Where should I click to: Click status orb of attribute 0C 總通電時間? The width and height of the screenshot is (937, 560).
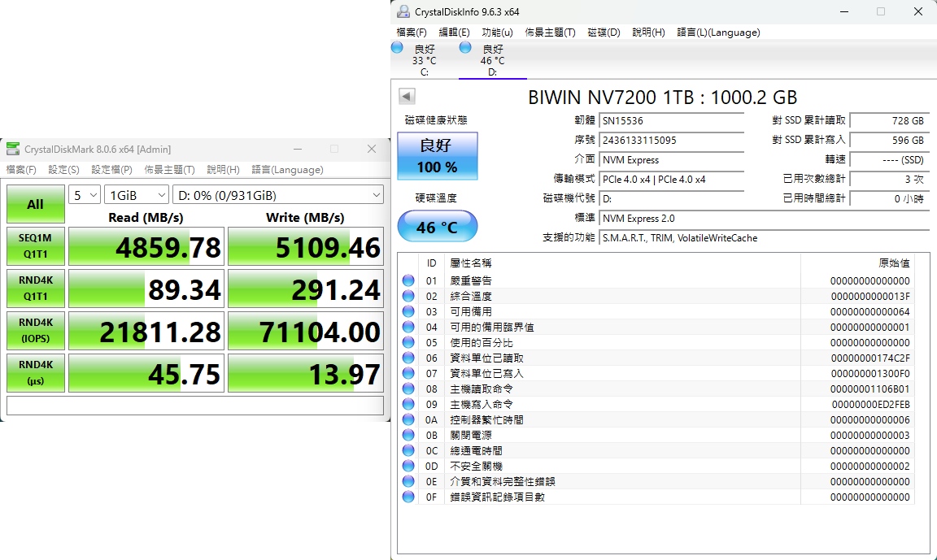[x=409, y=451]
